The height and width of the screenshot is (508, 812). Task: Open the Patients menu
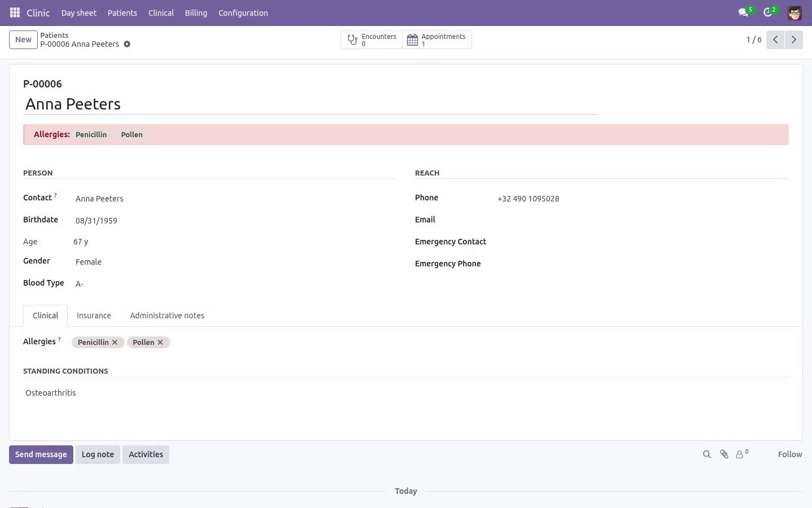122,12
